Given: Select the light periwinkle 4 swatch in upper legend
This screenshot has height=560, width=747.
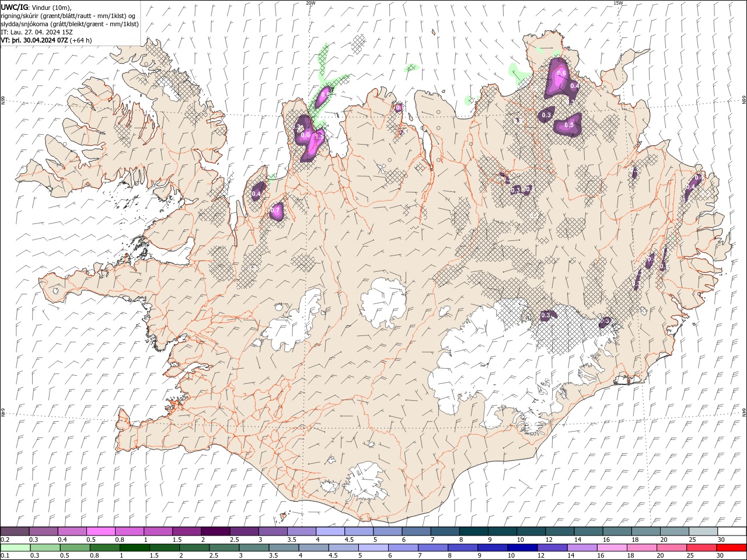Looking at the screenshot, I should coord(330,531).
